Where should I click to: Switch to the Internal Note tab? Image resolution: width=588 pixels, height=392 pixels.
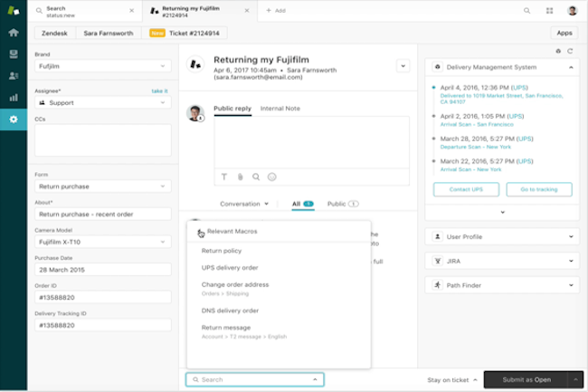tap(280, 109)
